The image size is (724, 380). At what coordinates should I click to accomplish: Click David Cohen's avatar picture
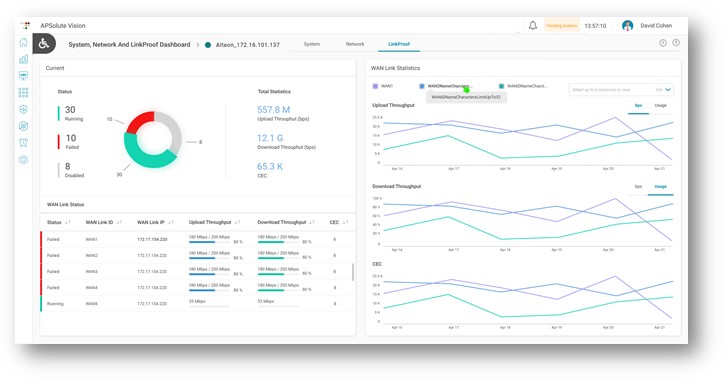[627, 25]
